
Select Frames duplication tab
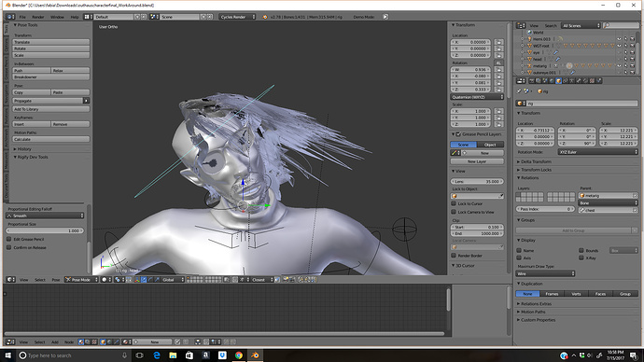pyautogui.click(x=552, y=294)
